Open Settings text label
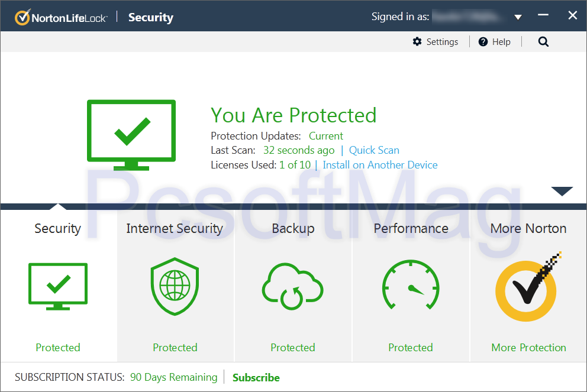The height and width of the screenshot is (392, 587). coord(442,42)
